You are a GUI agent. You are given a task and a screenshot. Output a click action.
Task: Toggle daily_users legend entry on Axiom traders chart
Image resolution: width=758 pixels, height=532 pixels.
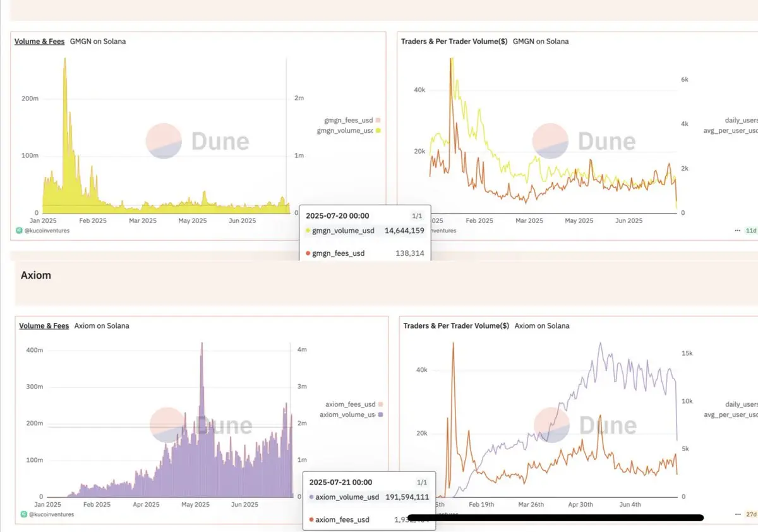coord(741,404)
